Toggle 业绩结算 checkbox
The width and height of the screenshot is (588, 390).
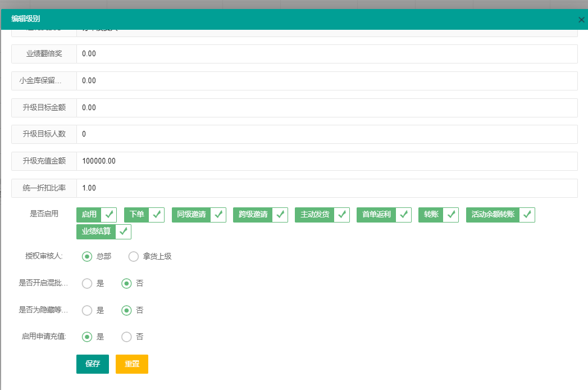[104, 232]
